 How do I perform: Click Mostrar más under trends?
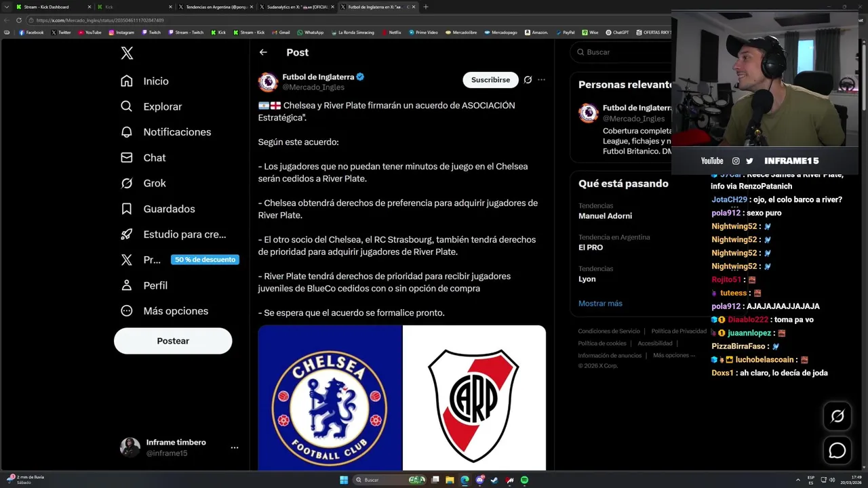point(600,304)
